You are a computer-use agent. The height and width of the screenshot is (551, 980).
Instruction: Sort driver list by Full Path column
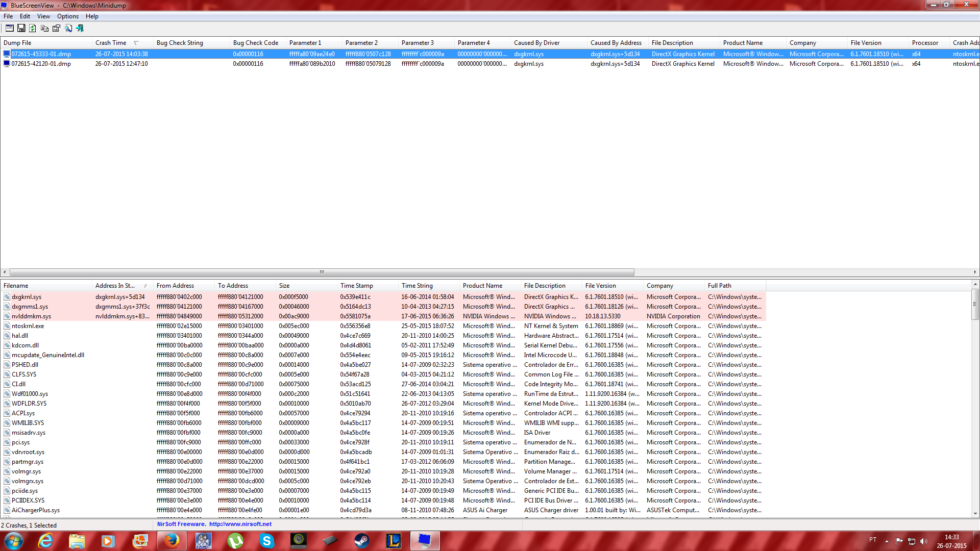coord(735,286)
